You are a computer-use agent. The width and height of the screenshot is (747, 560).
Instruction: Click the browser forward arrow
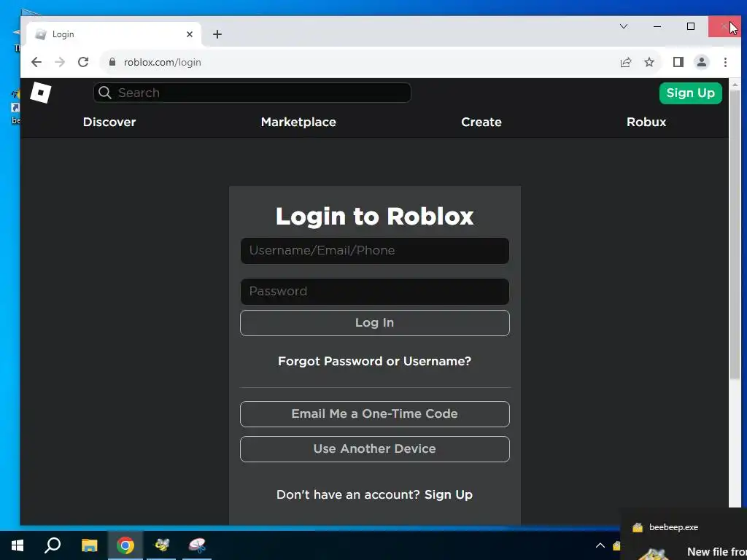[x=60, y=63]
